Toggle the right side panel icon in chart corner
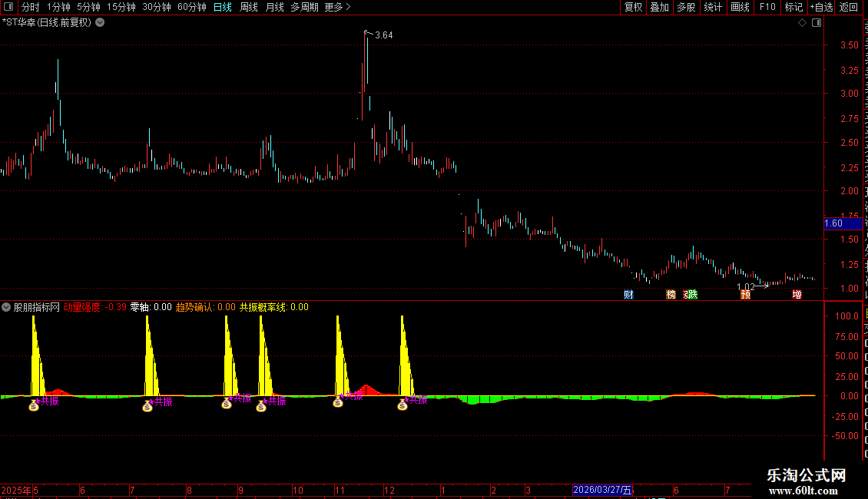The width and height of the screenshot is (868, 499). coord(817,23)
